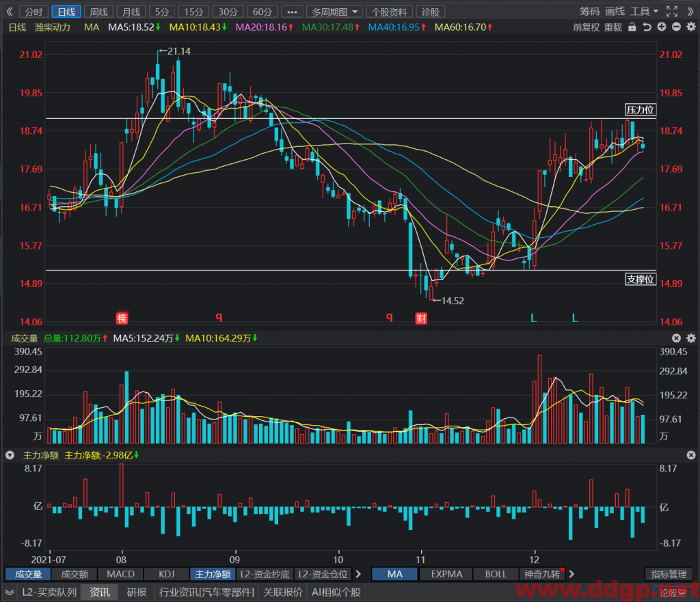
Task: Click the red 榜 marker on the chart
Action: [x=122, y=318]
